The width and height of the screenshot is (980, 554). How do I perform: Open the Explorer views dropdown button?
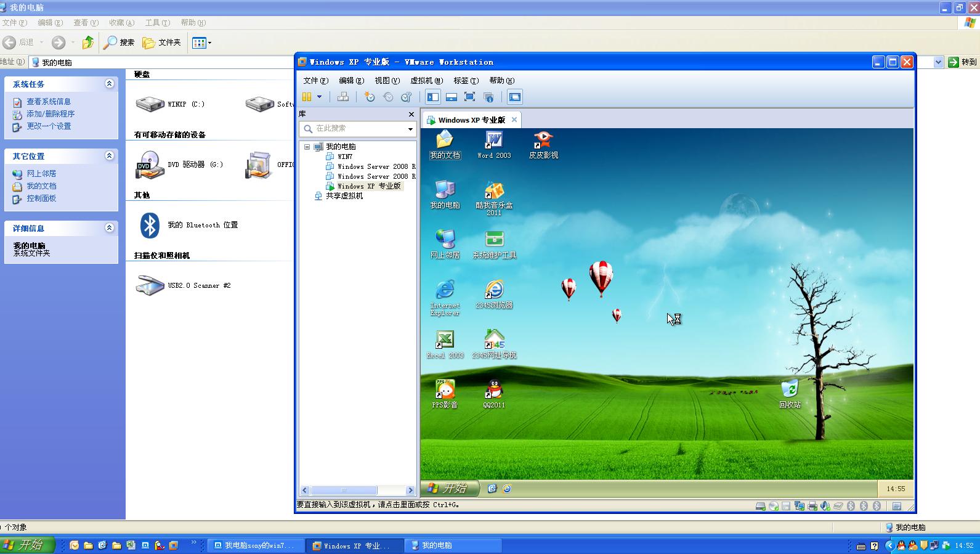coord(201,43)
